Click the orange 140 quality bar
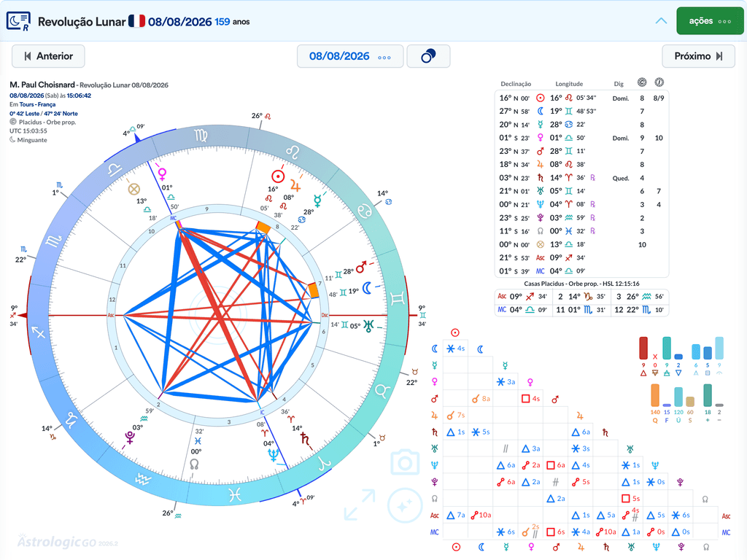 point(655,395)
